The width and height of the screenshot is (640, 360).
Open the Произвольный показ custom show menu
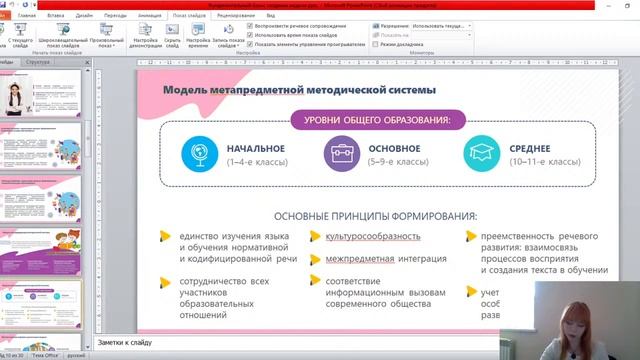point(107,36)
